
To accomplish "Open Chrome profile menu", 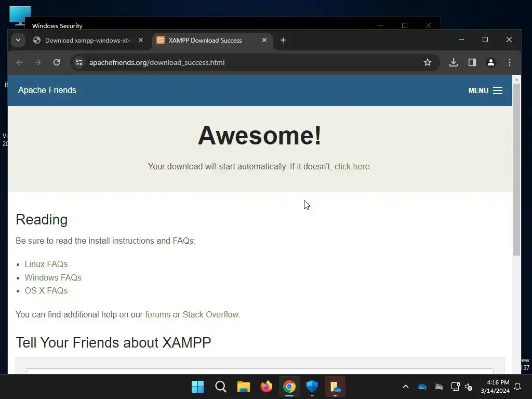I will (x=490, y=62).
